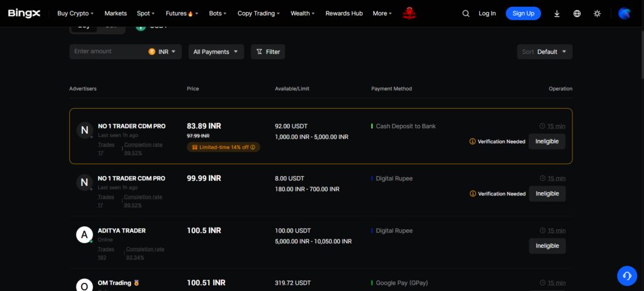Viewport: 644px width, 291px height.
Task: Click the info icon beside 14% off
Action: (x=253, y=147)
